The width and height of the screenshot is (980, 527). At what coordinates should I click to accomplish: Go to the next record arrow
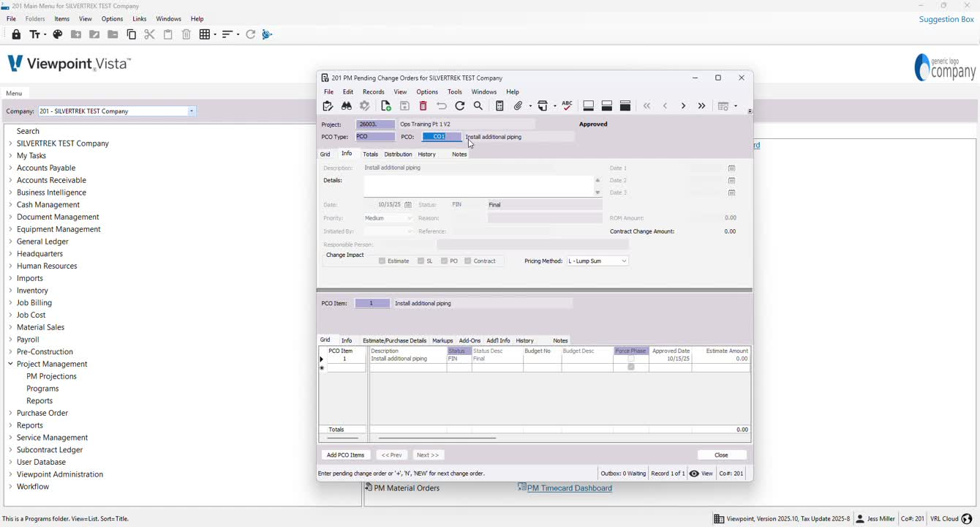(683, 106)
